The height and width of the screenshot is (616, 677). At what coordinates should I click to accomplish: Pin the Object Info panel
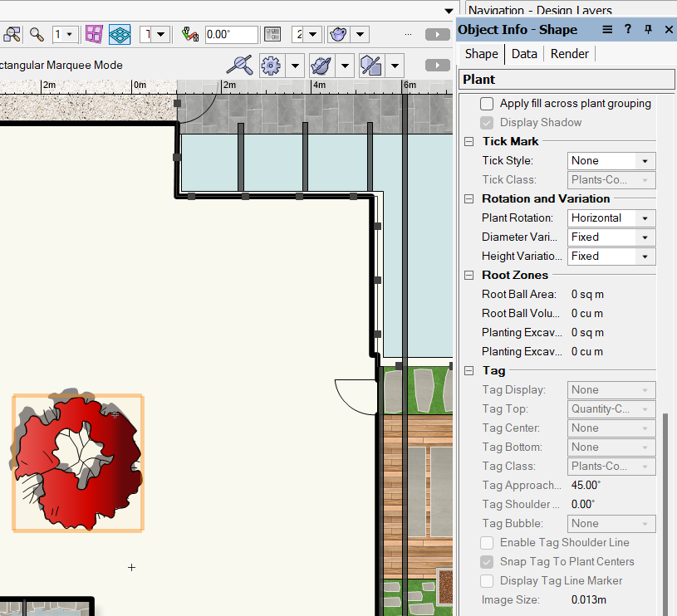coord(649,29)
